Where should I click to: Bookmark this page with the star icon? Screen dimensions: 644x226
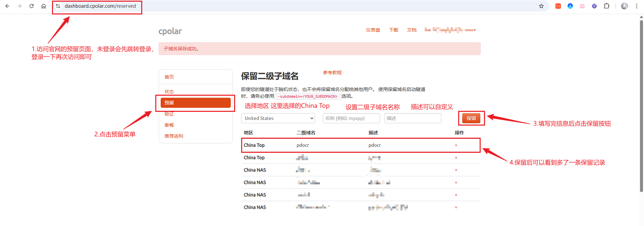tap(541, 6)
